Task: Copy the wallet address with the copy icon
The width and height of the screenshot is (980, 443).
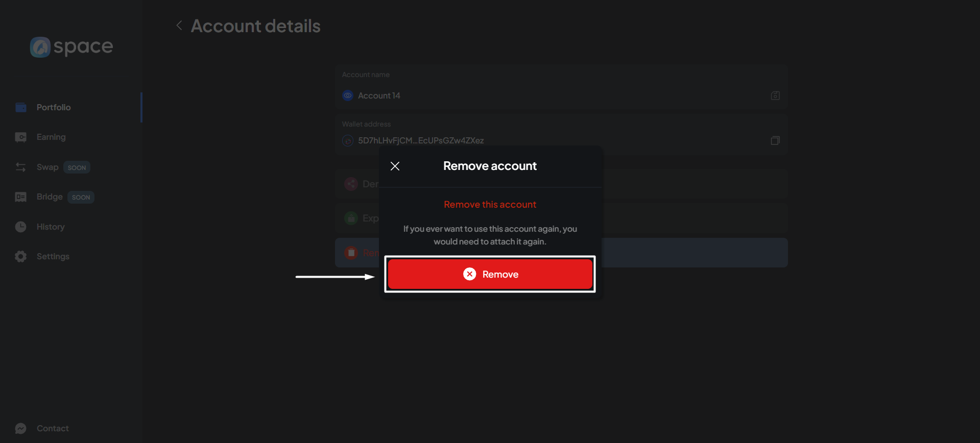Action: pyautogui.click(x=775, y=140)
